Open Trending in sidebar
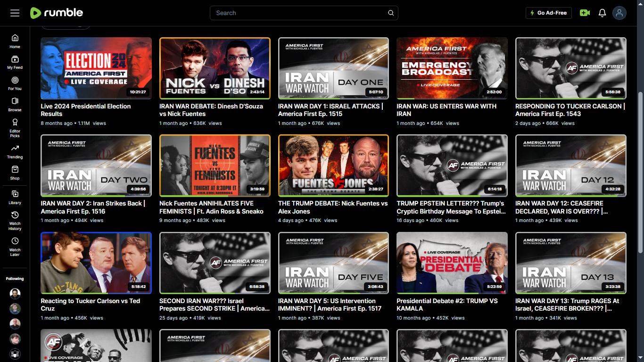The image size is (644, 362). (x=15, y=152)
